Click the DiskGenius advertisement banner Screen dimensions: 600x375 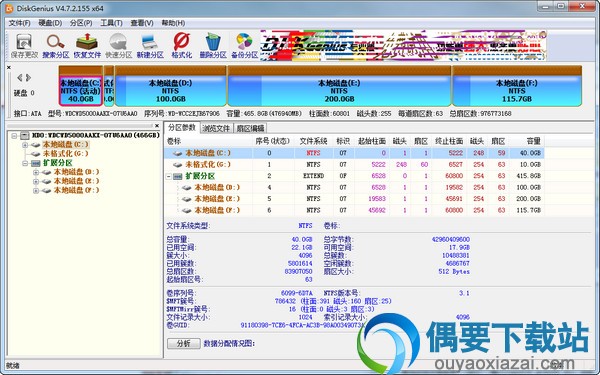tap(403, 46)
